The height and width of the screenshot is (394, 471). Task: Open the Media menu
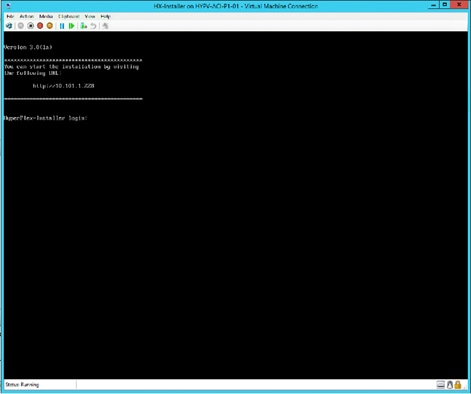46,16
